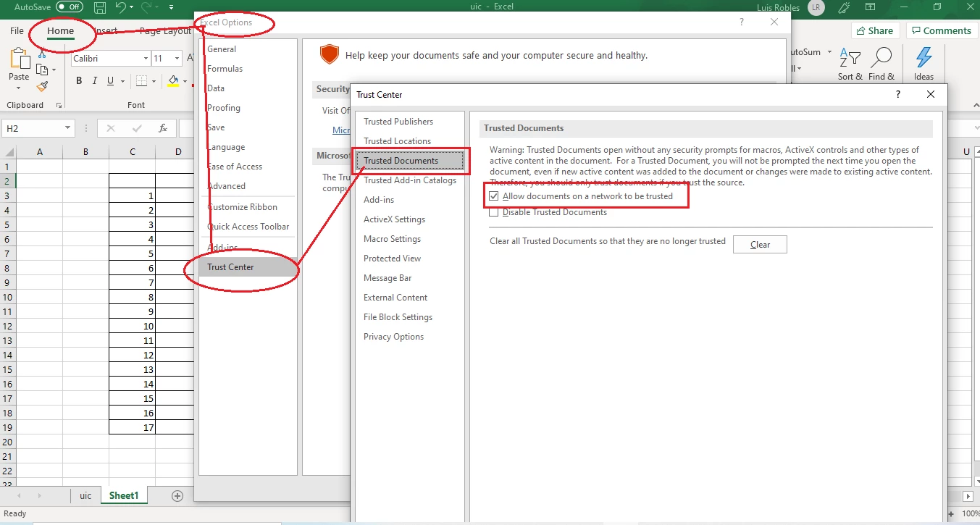980x525 pixels.
Task: Click the Save icon in quick access toolbar
Action: coord(100,7)
